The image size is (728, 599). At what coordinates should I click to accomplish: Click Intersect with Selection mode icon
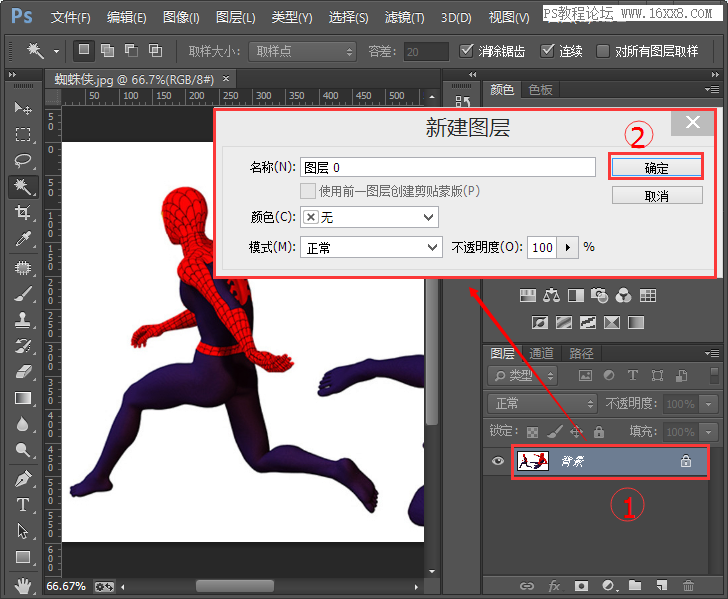point(155,50)
